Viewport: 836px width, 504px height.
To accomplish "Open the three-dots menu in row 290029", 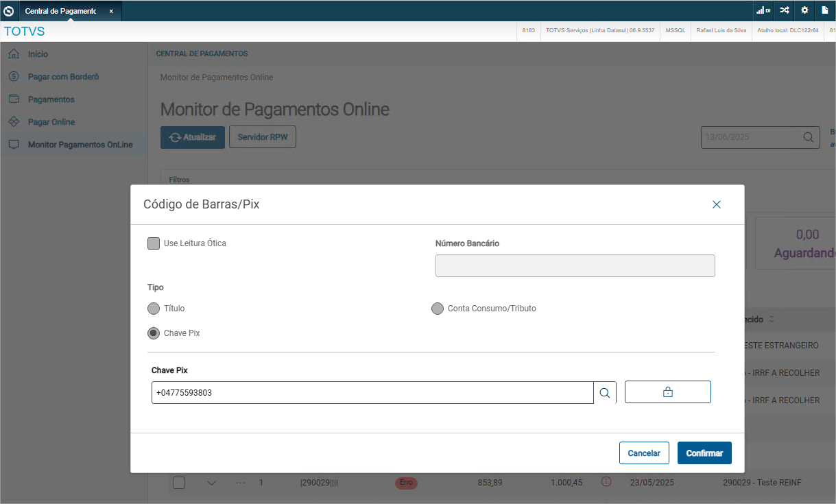I will (240, 483).
